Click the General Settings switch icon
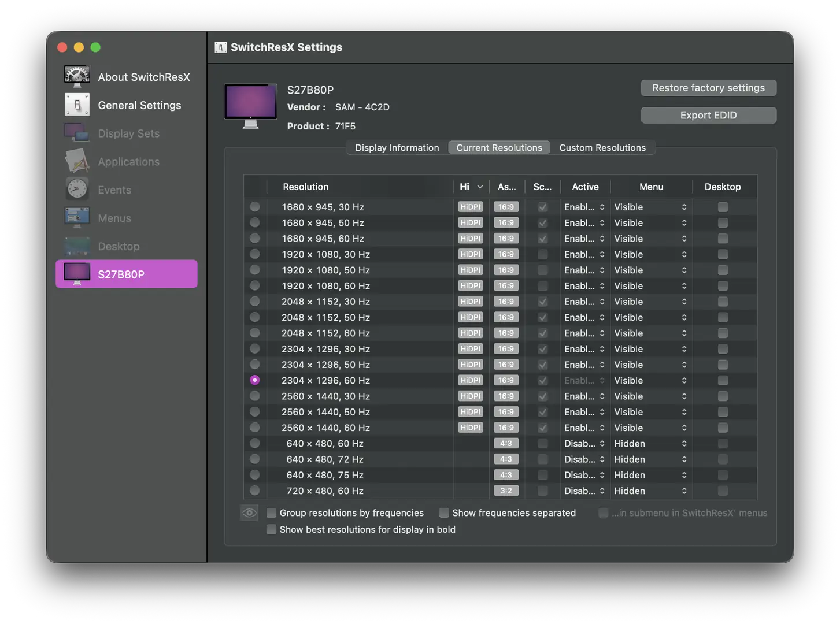This screenshot has width=840, height=624. pyautogui.click(x=77, y=105)
